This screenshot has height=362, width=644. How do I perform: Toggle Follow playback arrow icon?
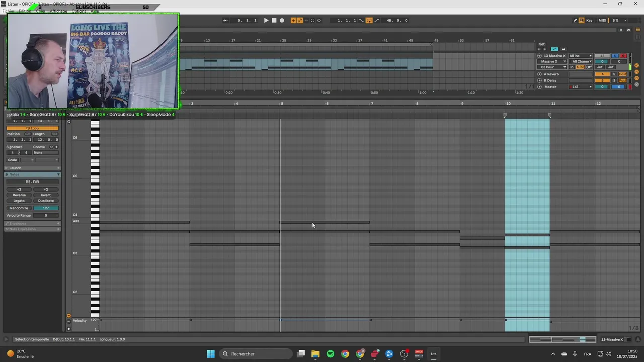(x=226, y=20)
